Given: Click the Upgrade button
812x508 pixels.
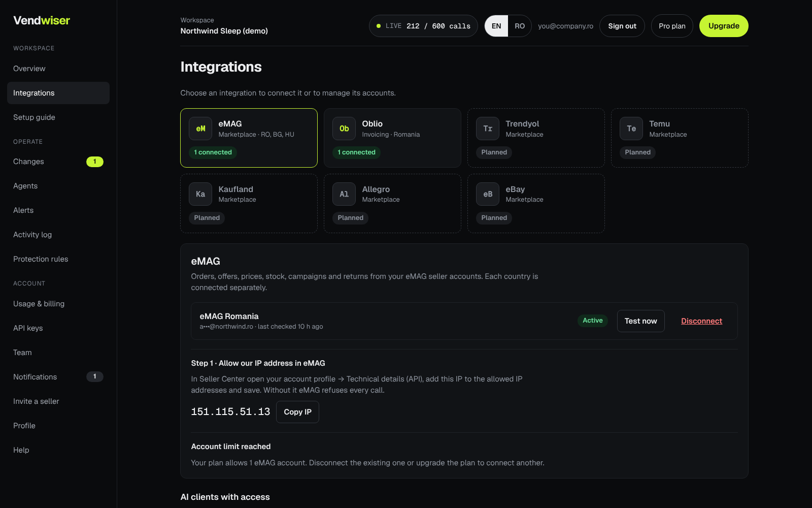Looking at the screenshot, I should [x=724, y=26].
